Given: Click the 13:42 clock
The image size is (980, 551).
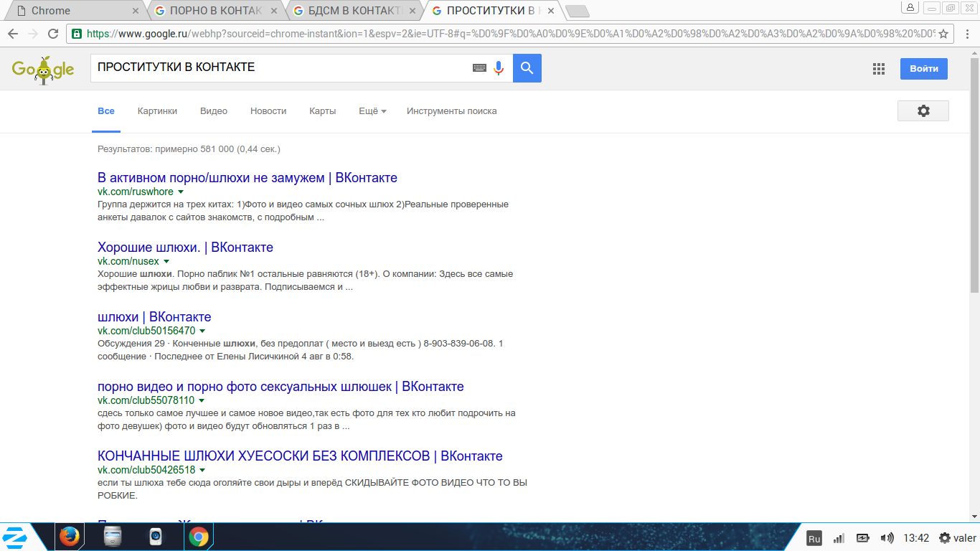Looking at the screenshot, I should (916, 538).
